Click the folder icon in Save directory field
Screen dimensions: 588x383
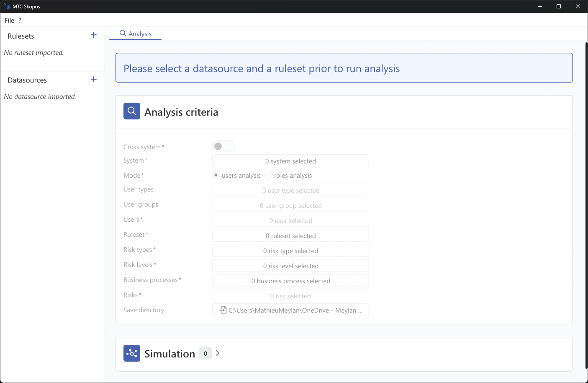223,310
